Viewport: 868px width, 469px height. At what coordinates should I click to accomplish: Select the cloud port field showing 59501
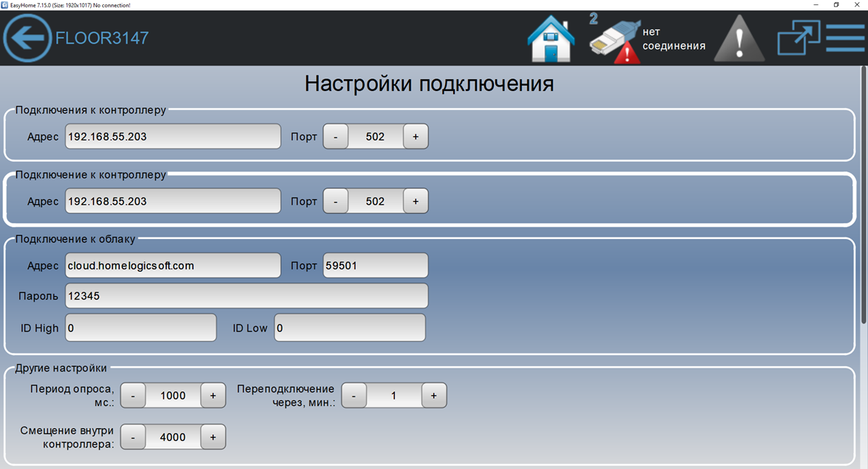[x=375, y=266]
